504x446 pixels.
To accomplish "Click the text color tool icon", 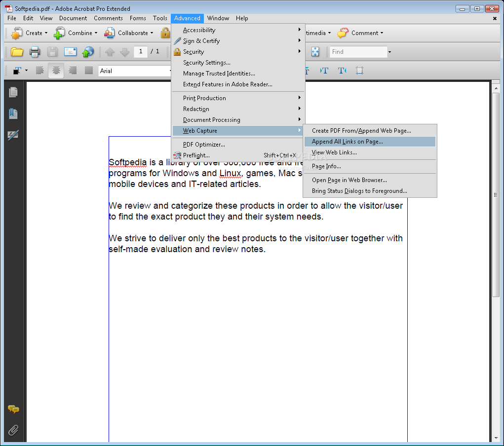I will 17,71.
